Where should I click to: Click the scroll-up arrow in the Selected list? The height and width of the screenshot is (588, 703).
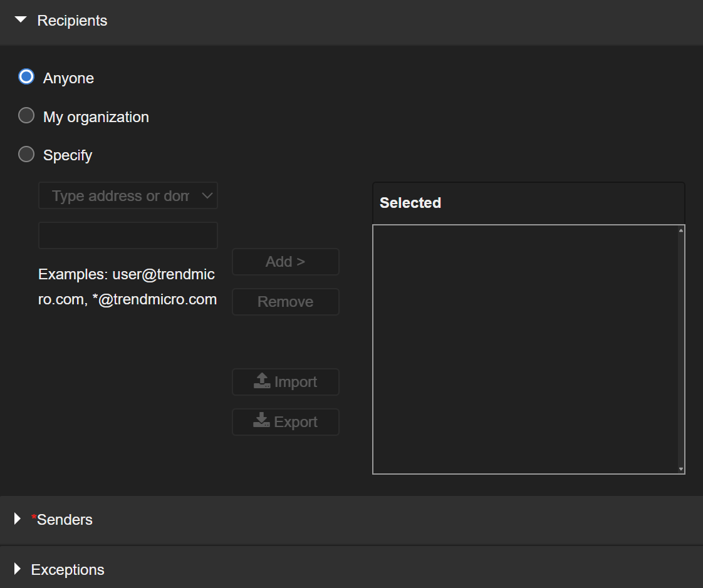681,230
